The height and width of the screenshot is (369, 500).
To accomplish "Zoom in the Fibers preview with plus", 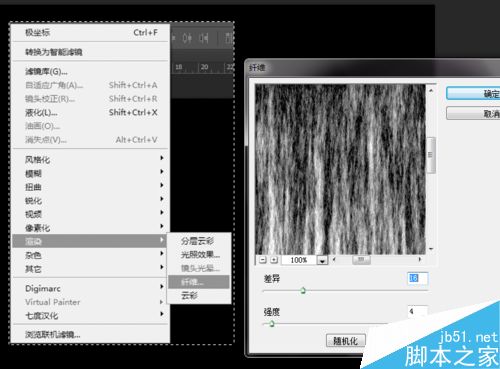I will (274, 260).
